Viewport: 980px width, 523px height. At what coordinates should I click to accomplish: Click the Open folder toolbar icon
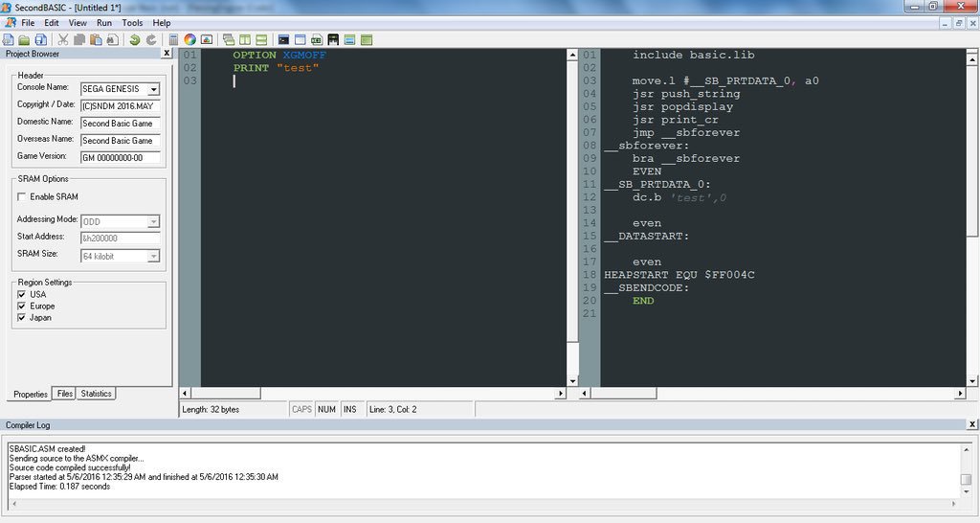tap(24, 40)
